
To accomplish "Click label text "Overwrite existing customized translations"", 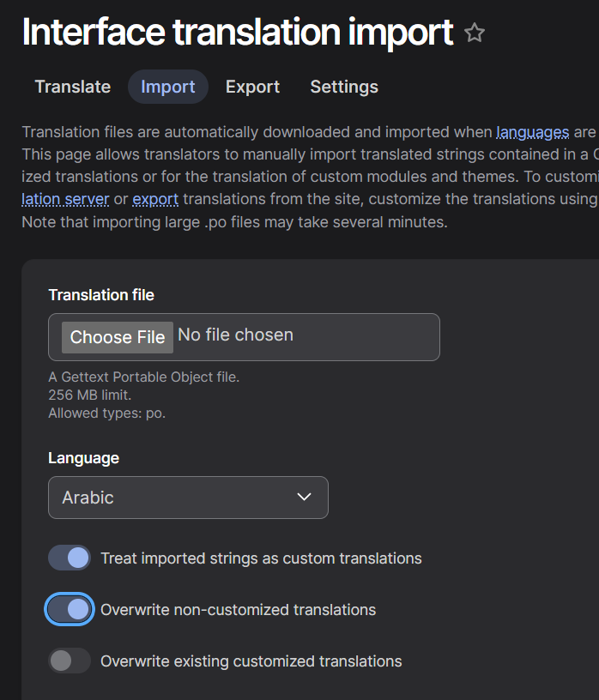I will click(x=251, y=661).
